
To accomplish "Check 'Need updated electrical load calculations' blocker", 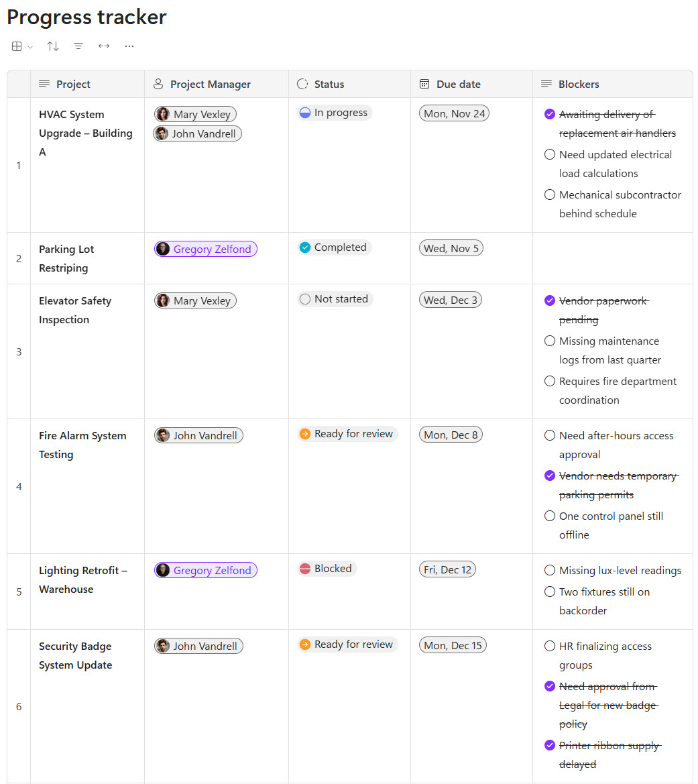I will click(550, 155).
